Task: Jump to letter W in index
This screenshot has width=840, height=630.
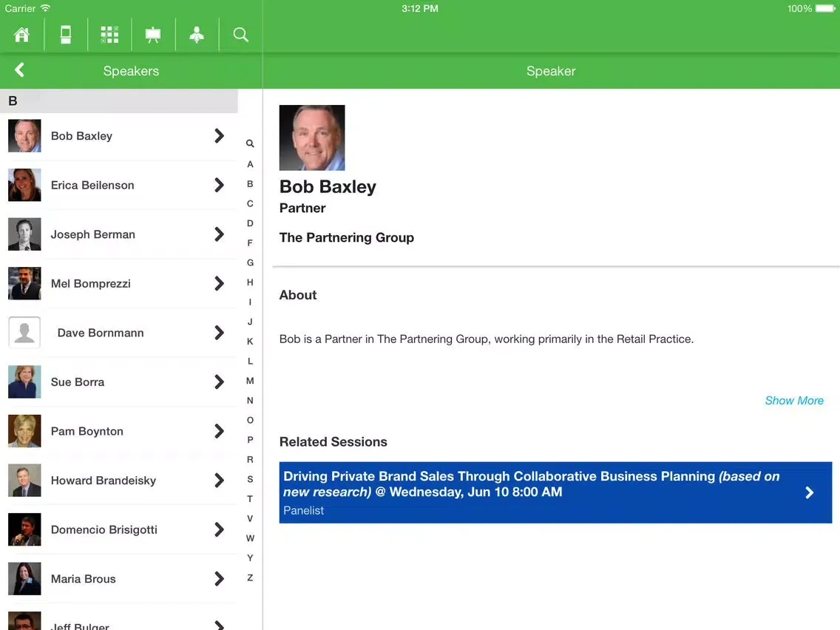Action: tap(250, 538)
